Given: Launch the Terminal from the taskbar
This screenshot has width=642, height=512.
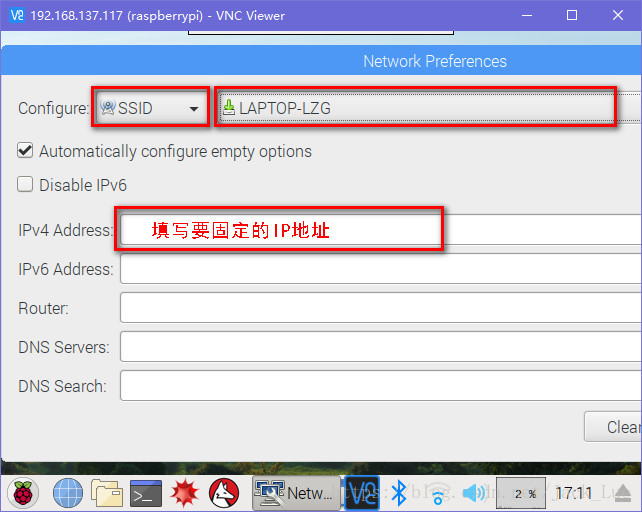Looking at the screenshot, I should (x=146, y=493).
